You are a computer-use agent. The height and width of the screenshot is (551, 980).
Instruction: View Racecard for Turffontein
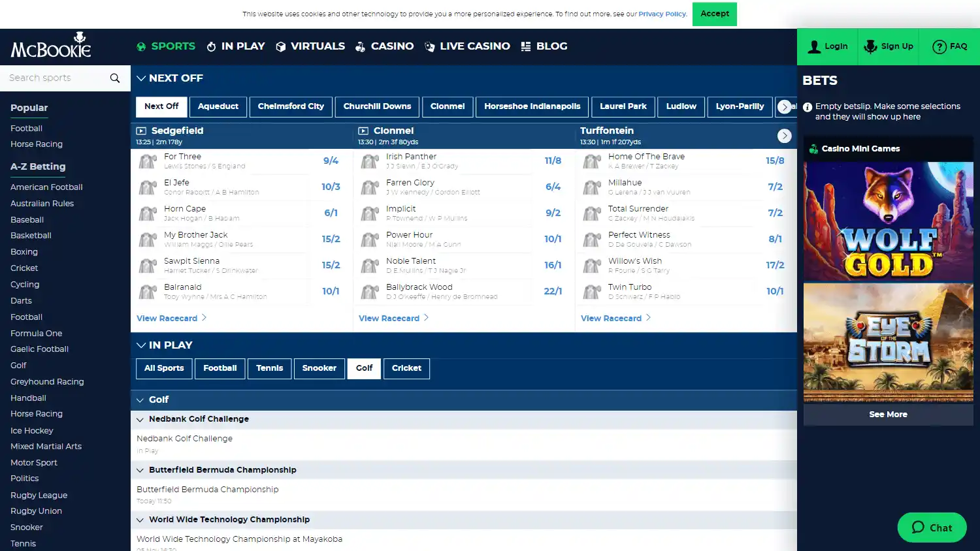click(x=616, y=319)
